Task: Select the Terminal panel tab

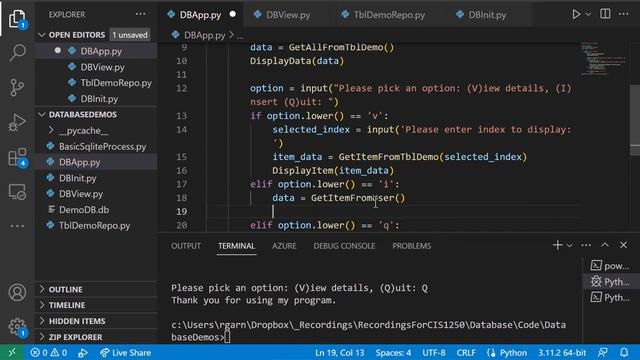Action: 236,246
